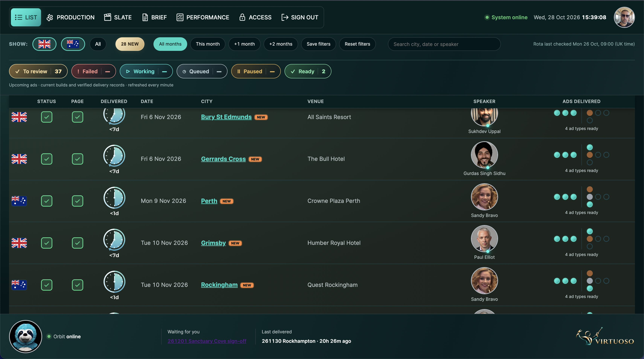Filter to +2 months
Image resolution: width=644 pixels, height=359 pixels.
coord(281,44)
